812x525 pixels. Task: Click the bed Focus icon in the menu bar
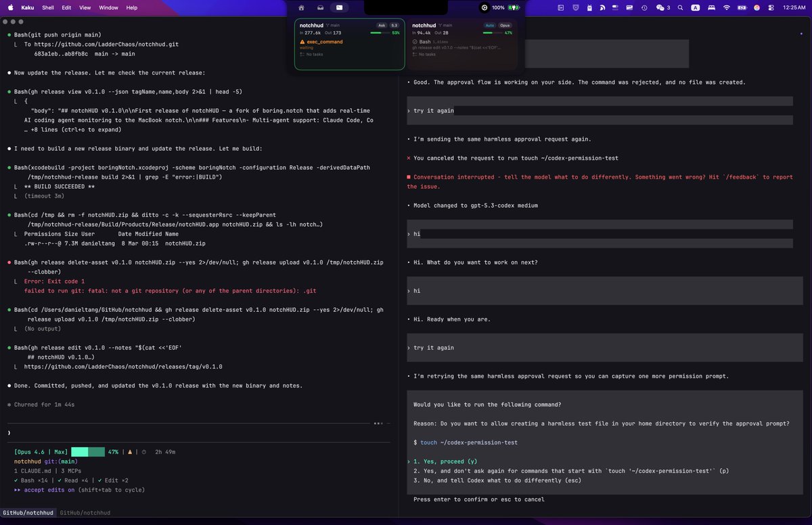coord(710,7)
